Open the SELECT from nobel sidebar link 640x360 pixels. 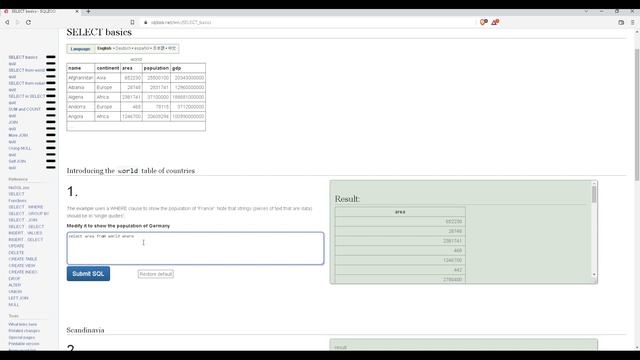tap(27, 83)
